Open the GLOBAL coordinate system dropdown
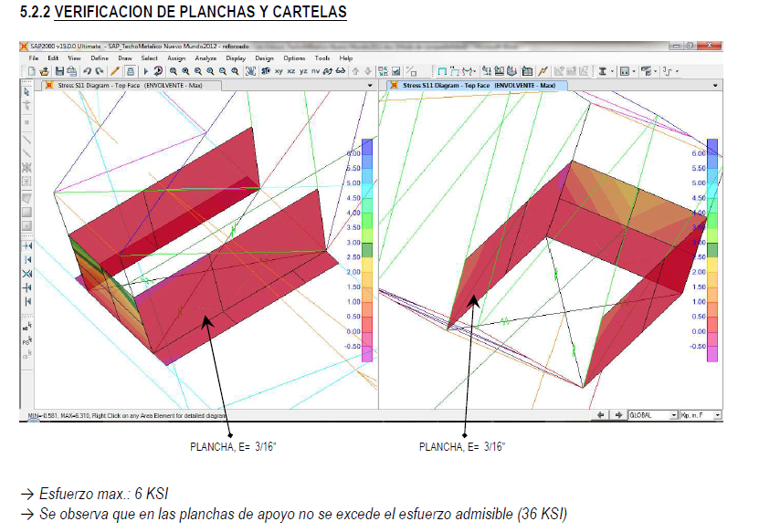 652,414
